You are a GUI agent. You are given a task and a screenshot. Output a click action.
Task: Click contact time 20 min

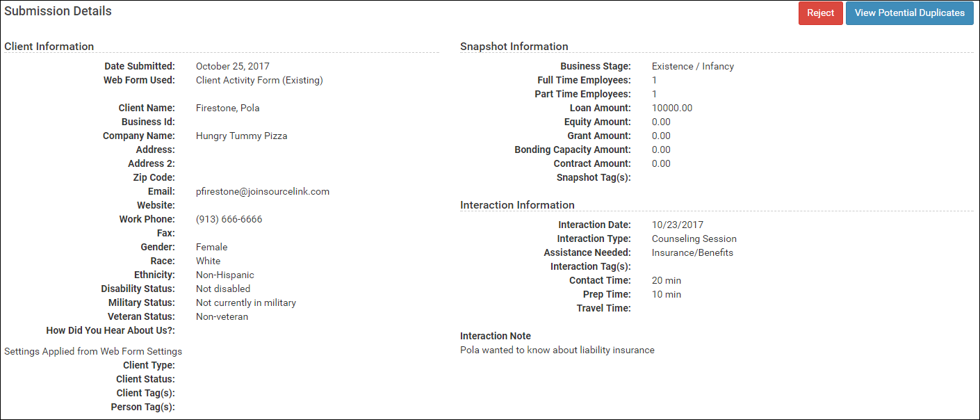tap(667, 280)
